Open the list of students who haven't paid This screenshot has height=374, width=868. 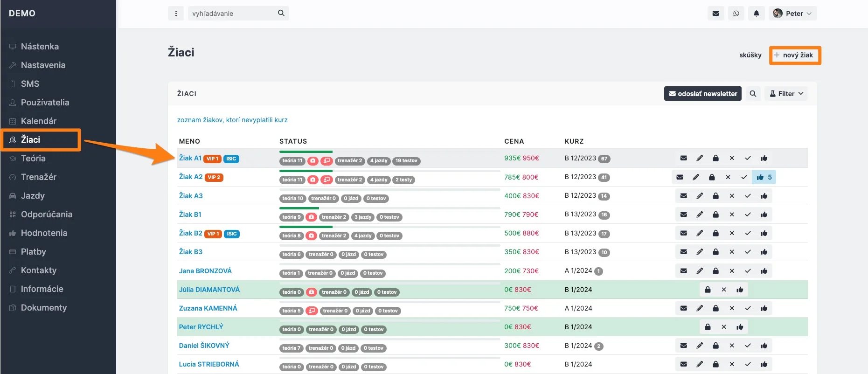pos(232,120)
